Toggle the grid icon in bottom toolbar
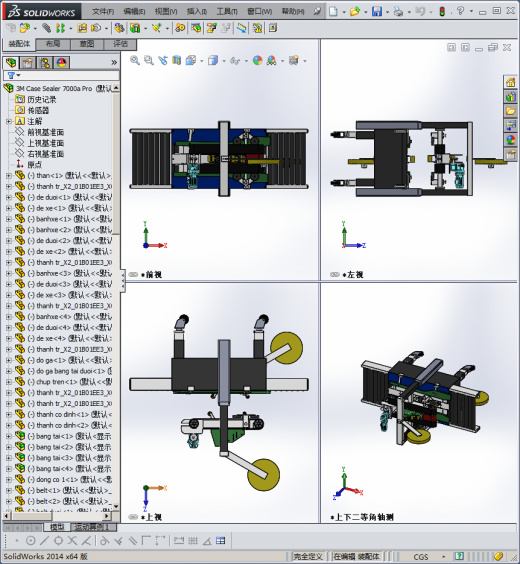 [193, 540]
